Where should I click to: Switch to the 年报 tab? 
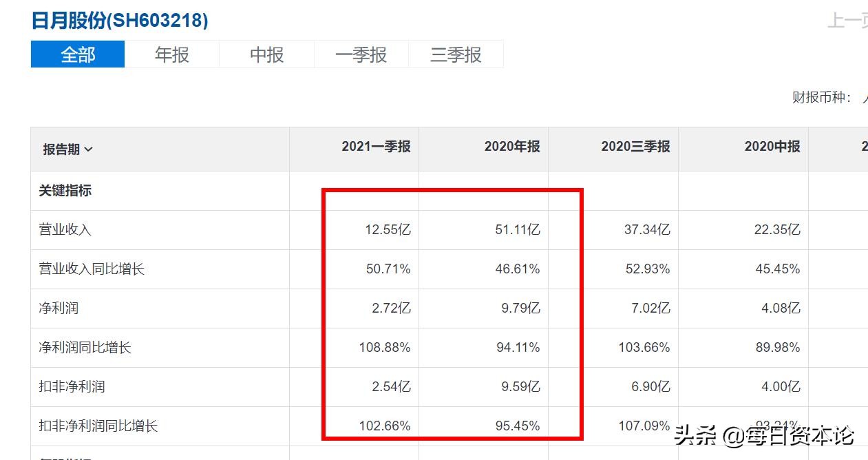(x=171, y=54)
